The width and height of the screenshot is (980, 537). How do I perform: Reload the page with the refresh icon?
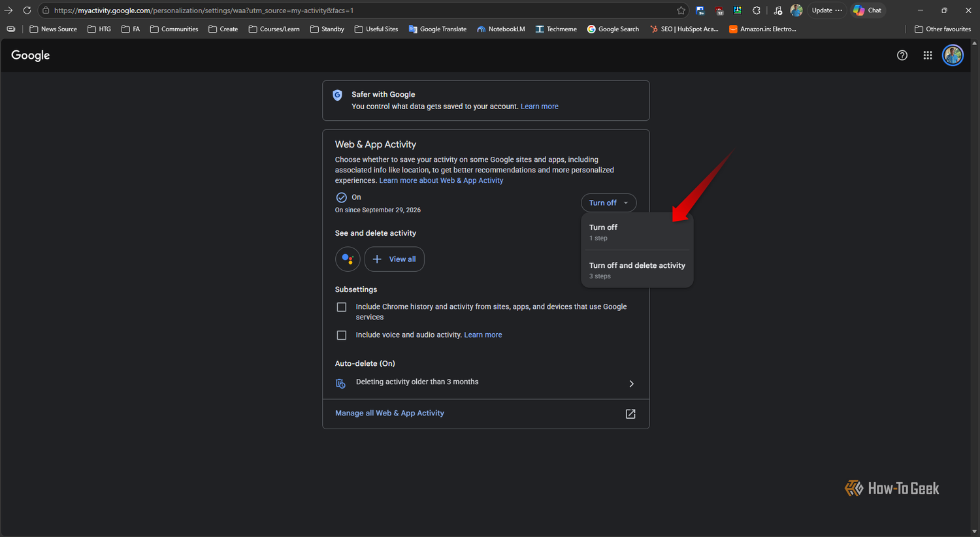(27, 10)
